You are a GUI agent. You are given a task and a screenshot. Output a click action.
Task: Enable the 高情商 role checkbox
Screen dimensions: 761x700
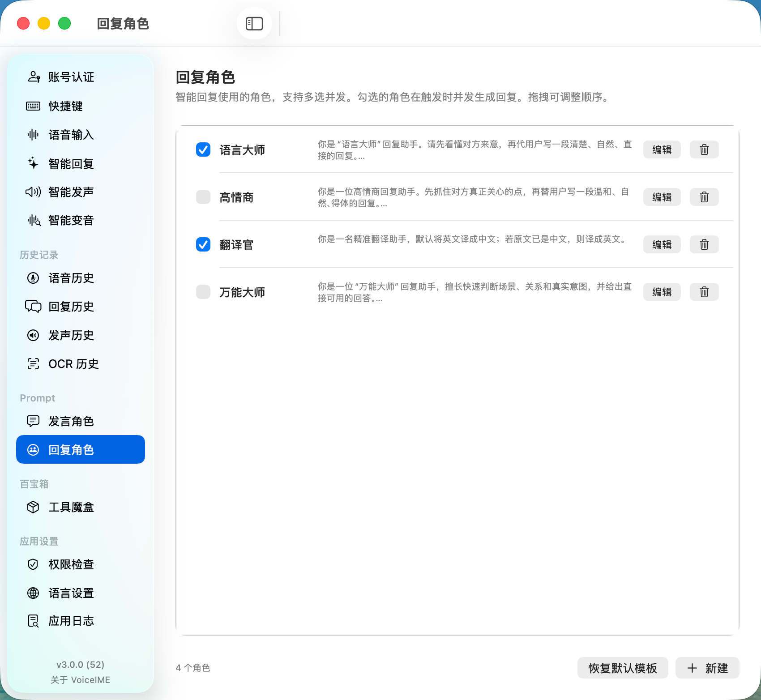pyautogui.click(x=203, y=197)
